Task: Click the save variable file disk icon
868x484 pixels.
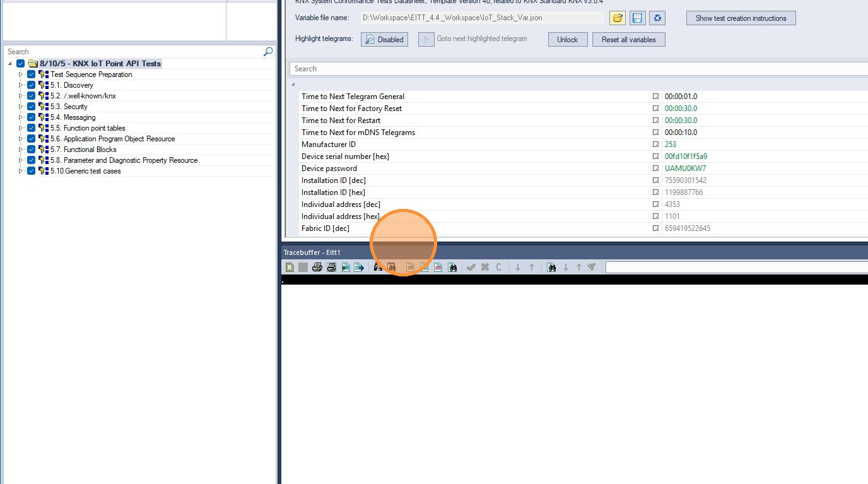Action: click(637, 18)
